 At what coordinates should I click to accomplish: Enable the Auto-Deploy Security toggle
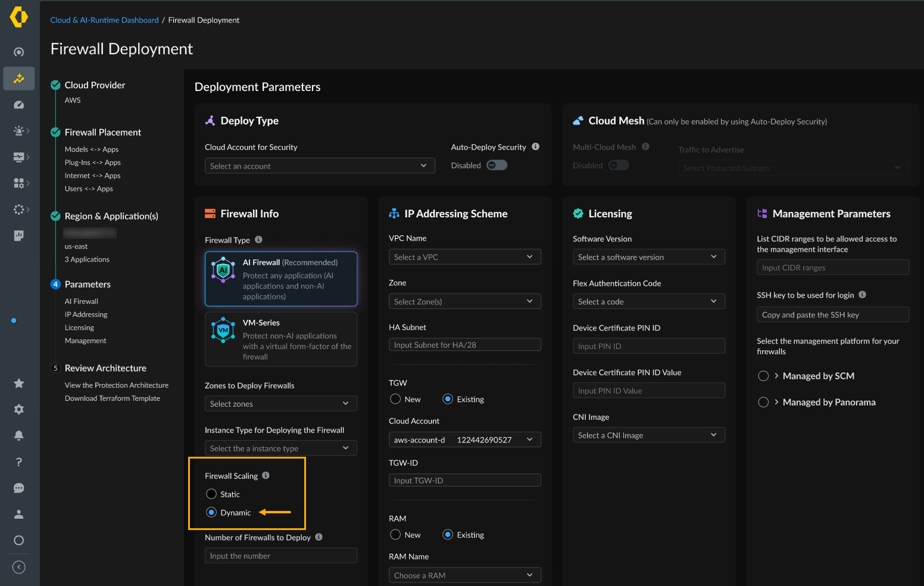[497, 166]
